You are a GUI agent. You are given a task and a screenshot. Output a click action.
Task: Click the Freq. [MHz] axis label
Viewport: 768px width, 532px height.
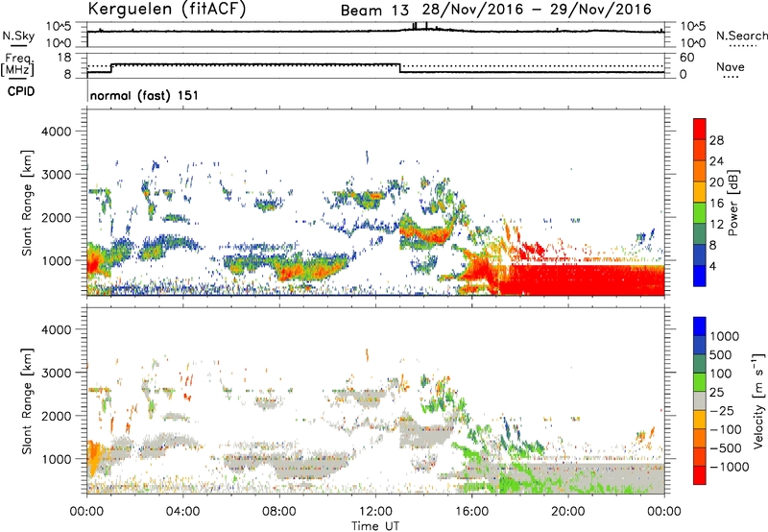(17, 64)
